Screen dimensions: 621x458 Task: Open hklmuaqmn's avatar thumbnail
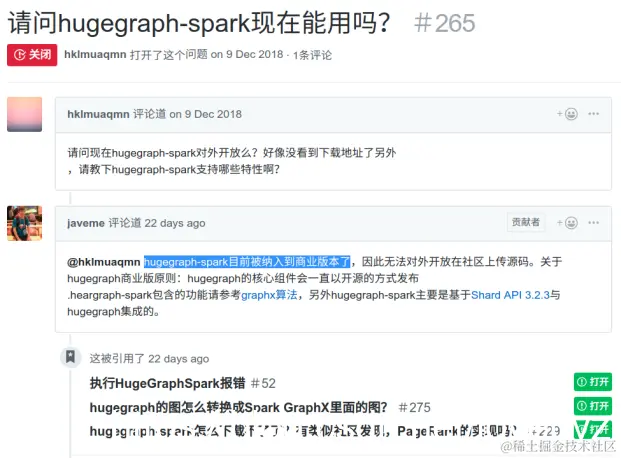click(x=25, y=114)
